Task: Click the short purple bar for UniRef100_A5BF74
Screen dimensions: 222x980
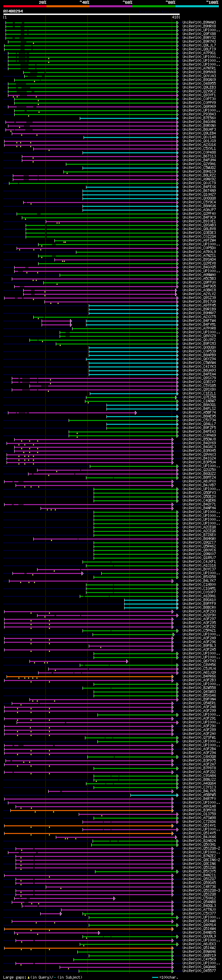Action: (x=72, y=413)
